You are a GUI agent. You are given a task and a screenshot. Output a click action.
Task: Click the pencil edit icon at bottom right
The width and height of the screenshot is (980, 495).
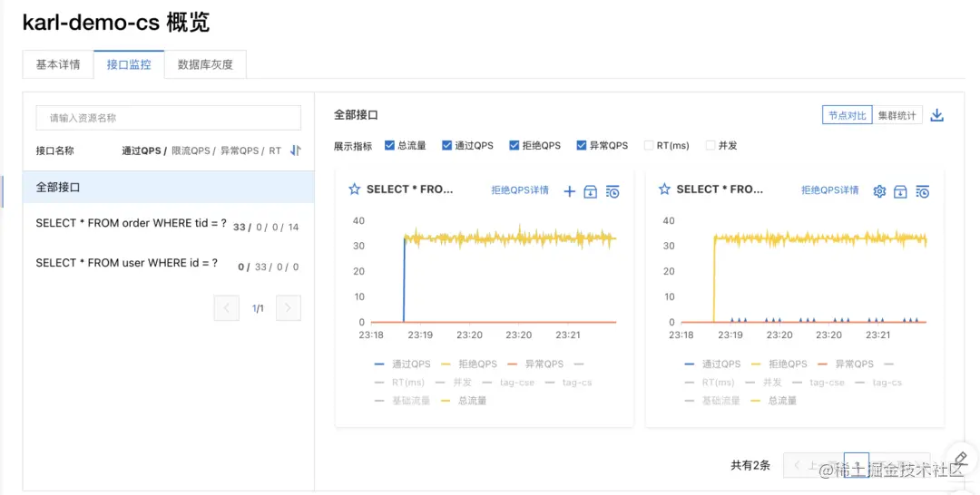coord(961,459)
